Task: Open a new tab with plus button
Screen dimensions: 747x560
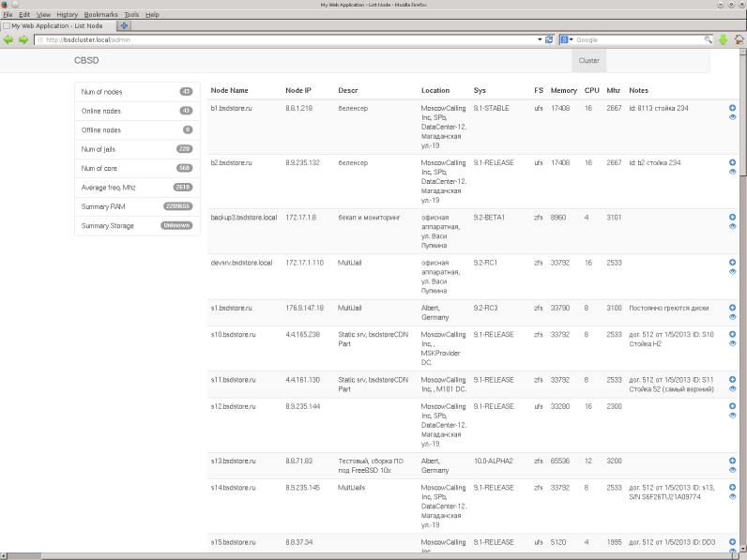Action: (124, 25)
